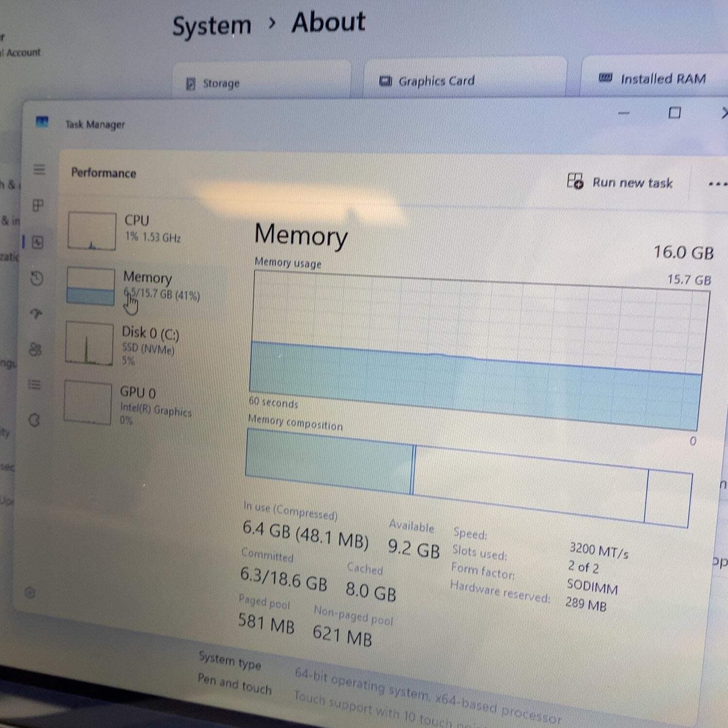
Task: Click the GPU 0 mini graph thumbnail
Action: pos(88,402)
